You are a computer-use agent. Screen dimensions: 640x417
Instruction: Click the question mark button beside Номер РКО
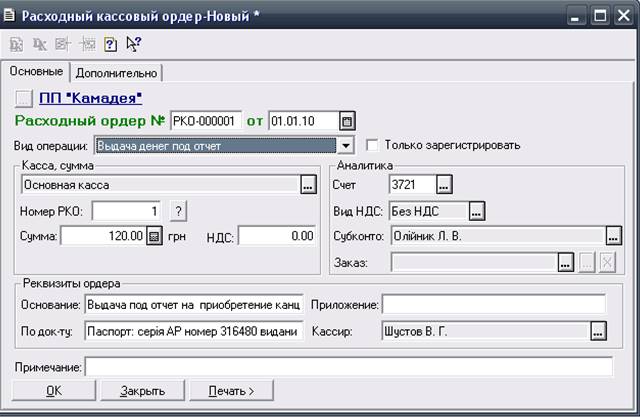coord(178,211)
